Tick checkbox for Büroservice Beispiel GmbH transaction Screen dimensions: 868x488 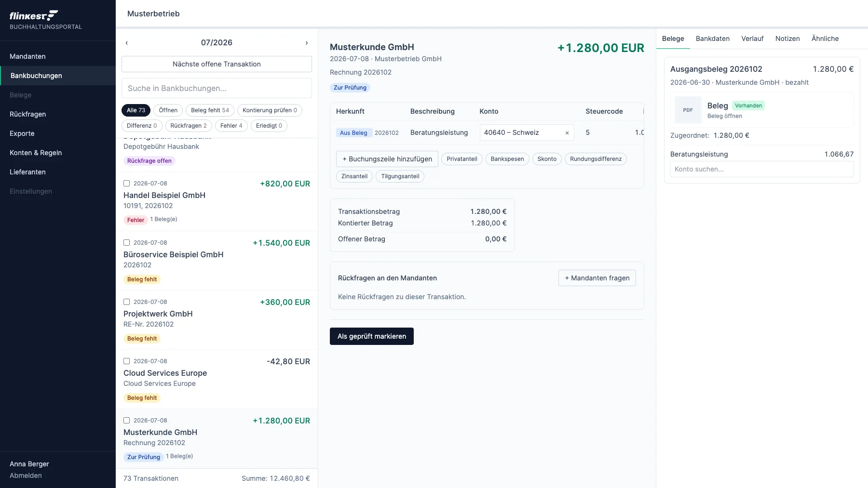point(127,243)
